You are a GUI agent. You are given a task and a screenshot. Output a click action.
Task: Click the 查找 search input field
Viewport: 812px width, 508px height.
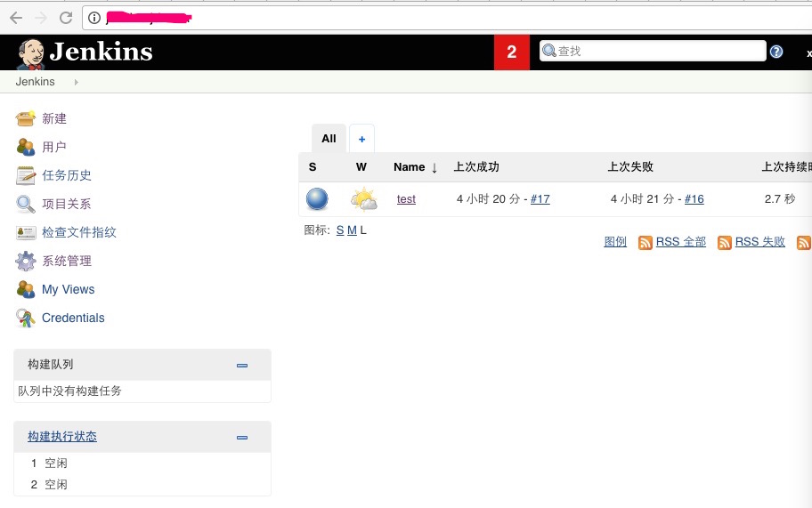point(653,51)
